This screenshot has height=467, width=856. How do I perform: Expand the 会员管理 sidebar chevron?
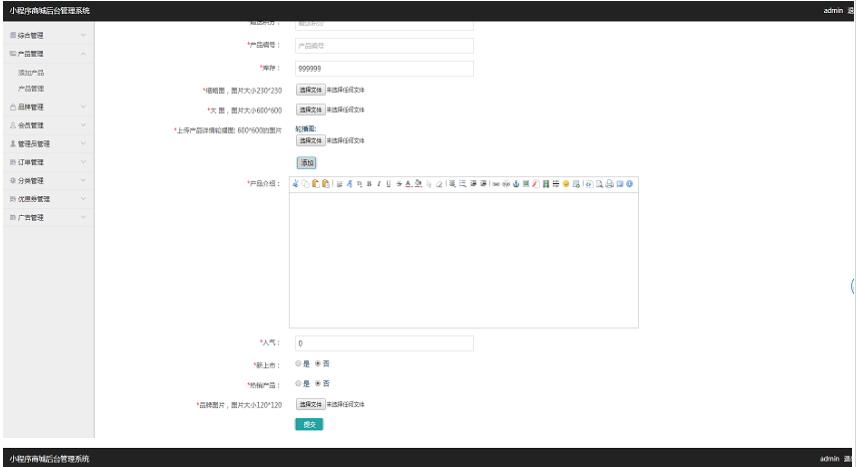click(83, 125)
